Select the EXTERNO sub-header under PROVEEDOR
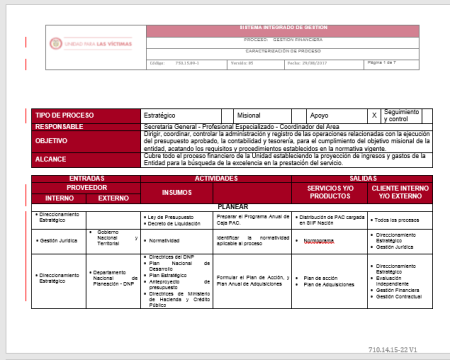 113,198
